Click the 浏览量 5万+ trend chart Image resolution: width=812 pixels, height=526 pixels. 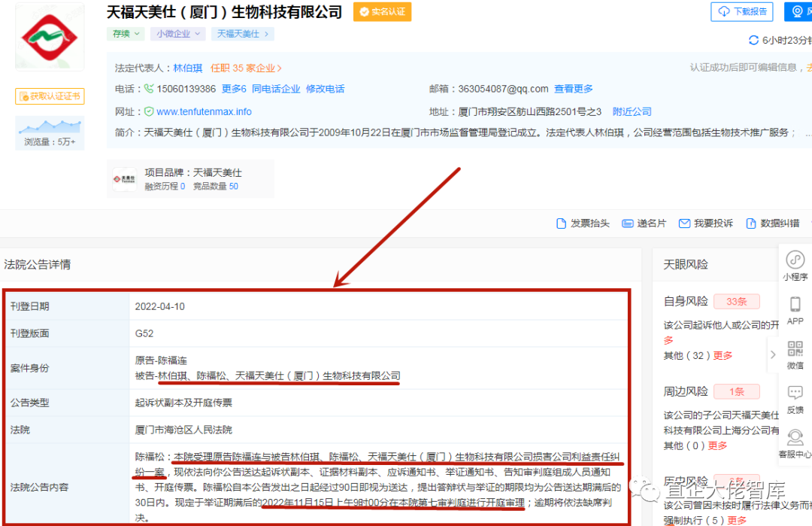tap(49, 132)
